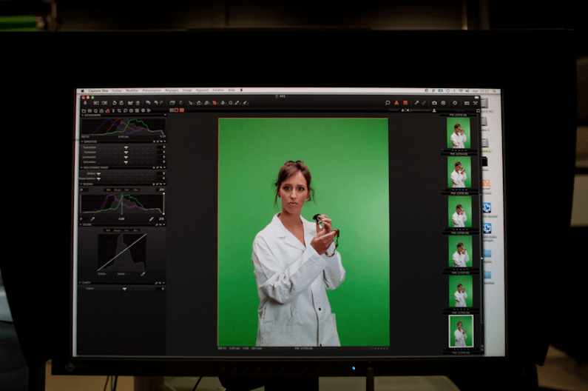Click the loupe icon in right toolbar
588x391 pixels.
point(388,103)
